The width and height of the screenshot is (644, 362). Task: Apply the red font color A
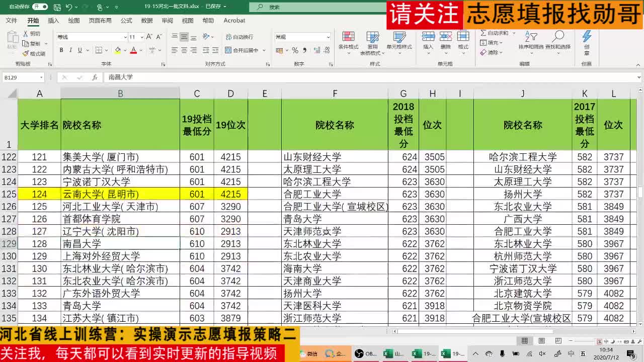(x=133, y=50)
